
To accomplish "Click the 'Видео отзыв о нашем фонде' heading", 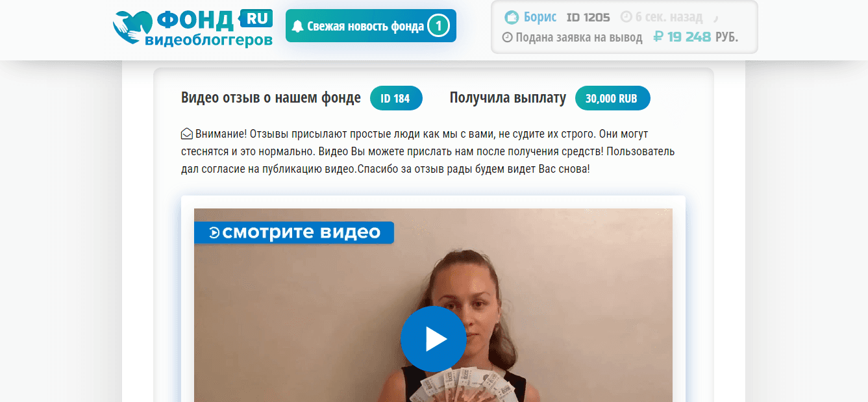I will click(x=271, y=98).
